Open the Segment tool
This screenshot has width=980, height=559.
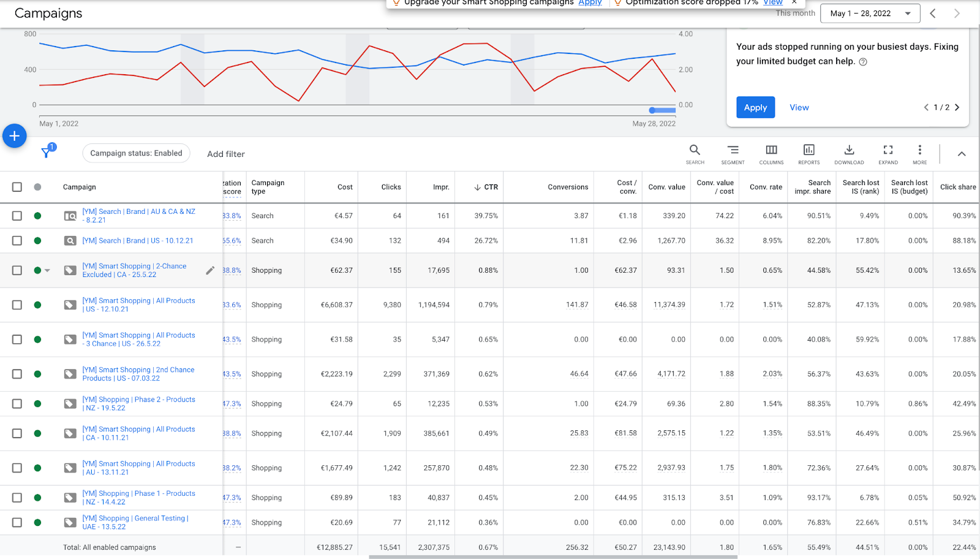click(x=733, y=154)
